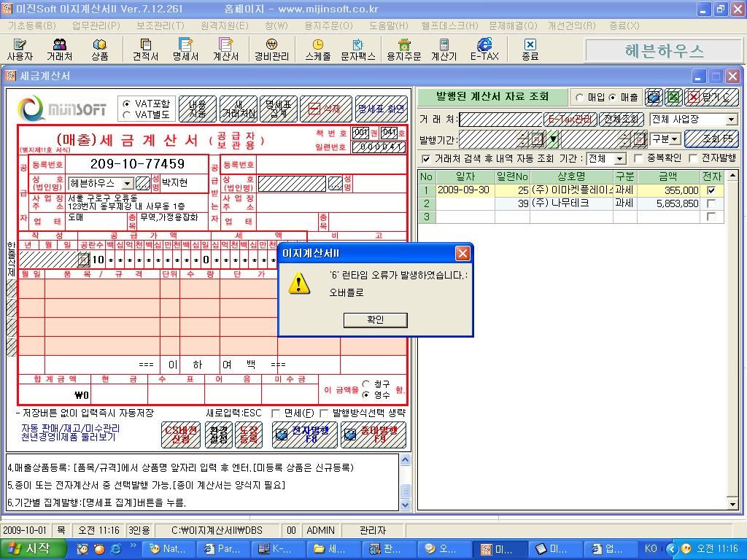Click the instructions pane scrollbar up arrow
The width and height of the screenshot is (747, 560).
pyautogui.click(x=406, y=460)
